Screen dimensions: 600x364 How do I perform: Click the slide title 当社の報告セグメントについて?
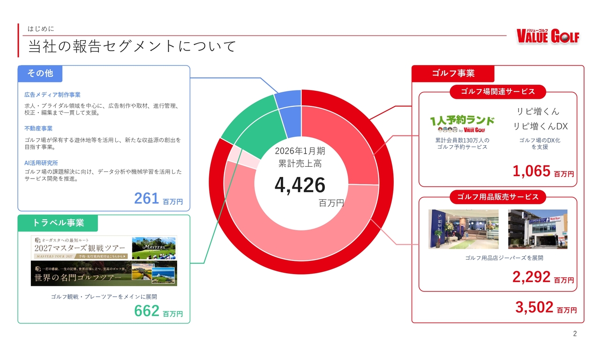[132, 46]
